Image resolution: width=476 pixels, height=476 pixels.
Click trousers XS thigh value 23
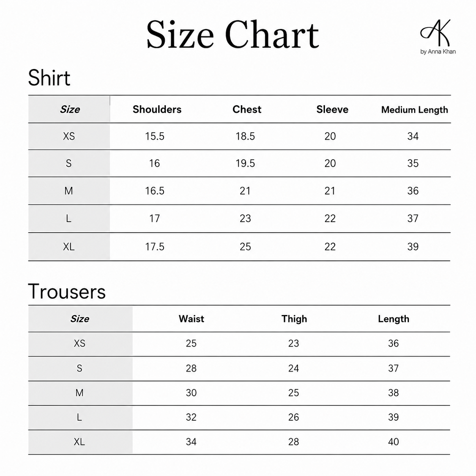click(x=294, y=344)
